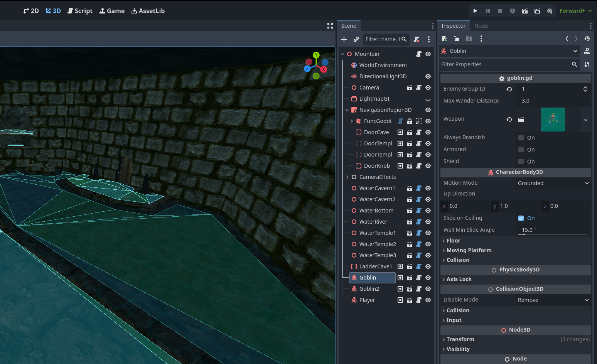The image size is (597, 364).
Task: Open the goblin.gd script section header
Action: (x=516, y=78)
